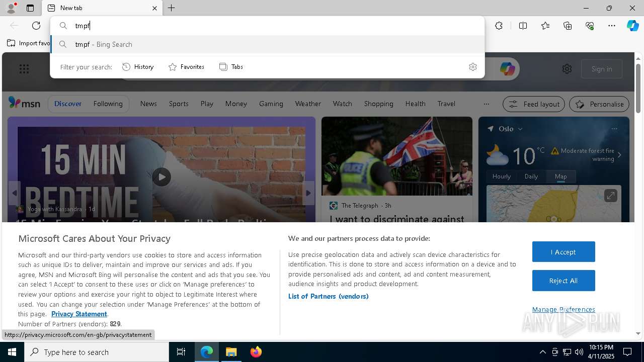Image resolution: width=644 pixels, height=362 pixels.
Task: Open the Health tab
Action: click(415, 104)
